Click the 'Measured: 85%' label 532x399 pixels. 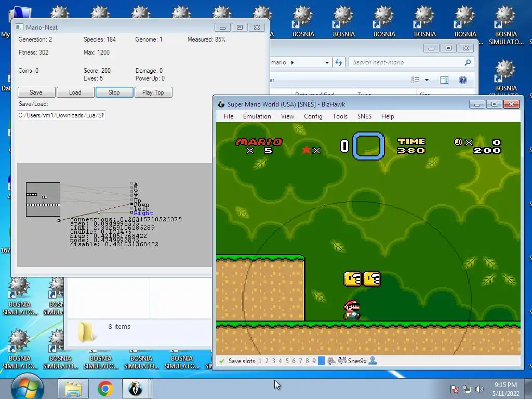click(x=207, y=39)
